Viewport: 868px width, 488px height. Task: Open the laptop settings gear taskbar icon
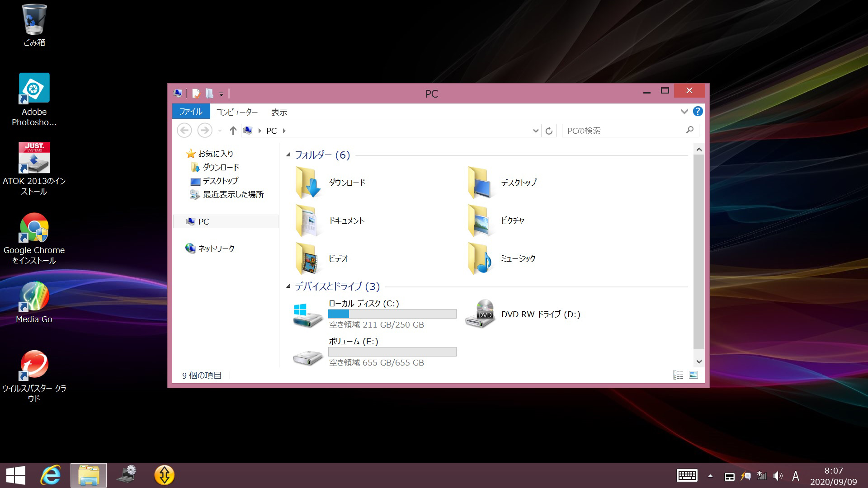click(x=127, y=475)
